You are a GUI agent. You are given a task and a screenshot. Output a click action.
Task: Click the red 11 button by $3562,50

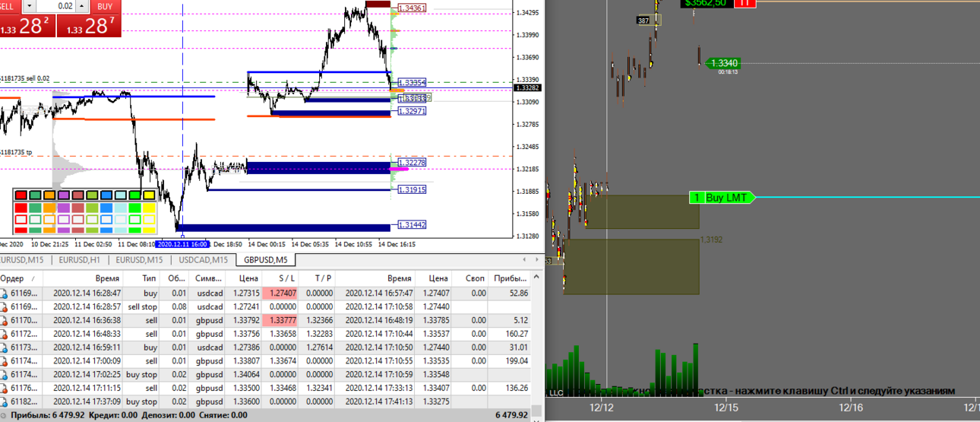point(745,3)
